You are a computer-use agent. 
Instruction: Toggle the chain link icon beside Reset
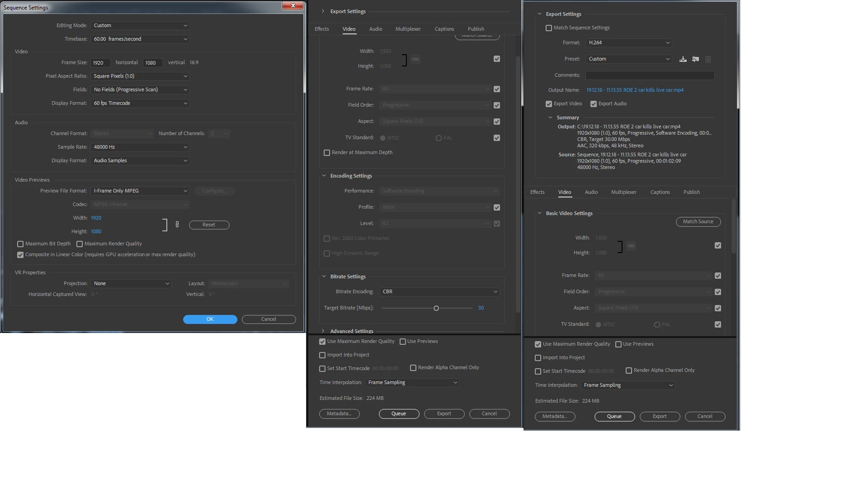coord(177,225)
